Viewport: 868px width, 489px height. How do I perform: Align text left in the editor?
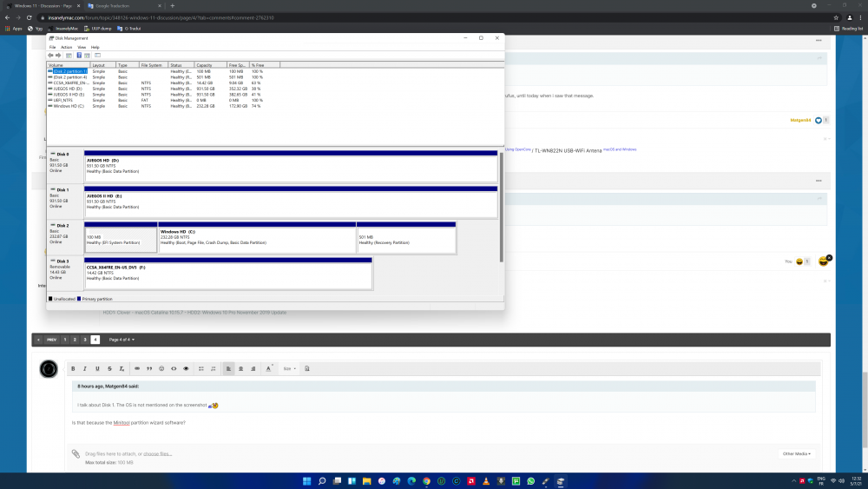pos(228,368)
